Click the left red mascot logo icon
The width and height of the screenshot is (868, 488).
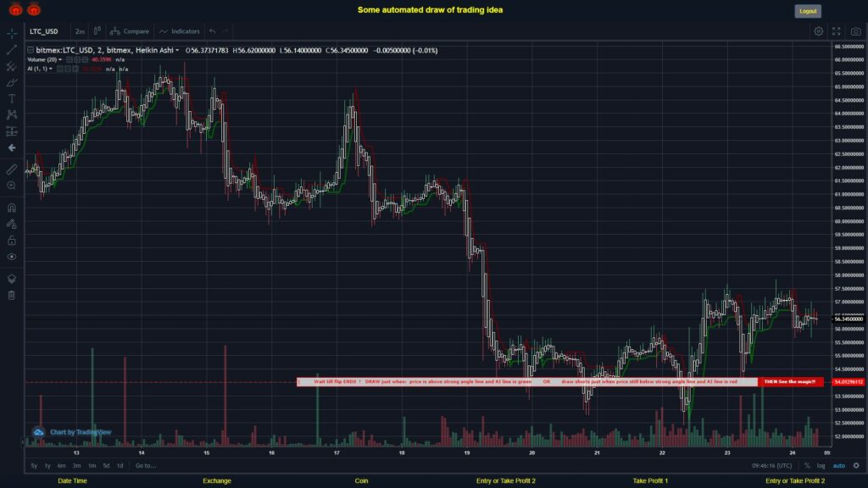(x=15, y=8)
